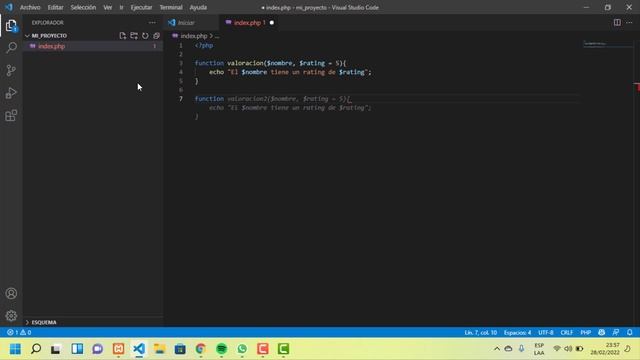This screenshot has height=360, width=640.
Task: Switch to Visual Studio Code taskbar icon
Action: [x=139, y=349]
